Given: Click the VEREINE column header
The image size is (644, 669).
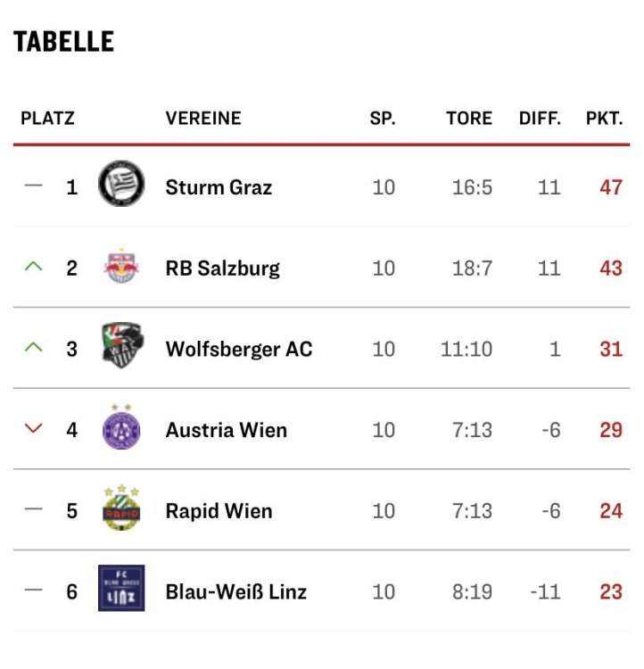Looking at the screenshot, I should (x=203, y=118).
